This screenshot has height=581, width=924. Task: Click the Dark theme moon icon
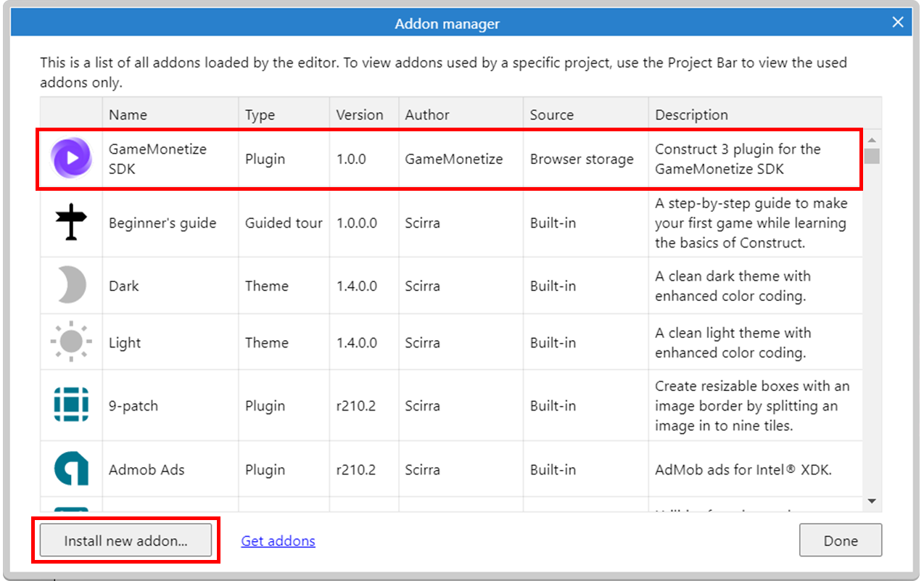click(x=71, y=285)
